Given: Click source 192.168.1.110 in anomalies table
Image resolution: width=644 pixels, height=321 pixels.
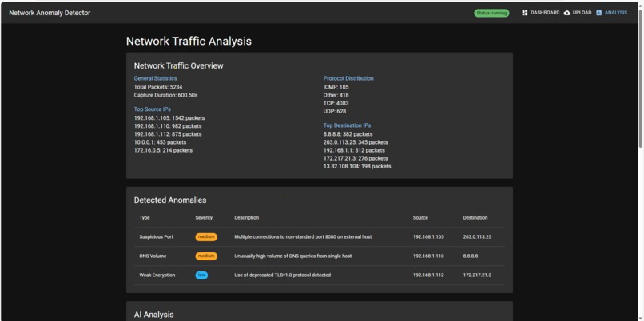Looking at the screenshot, I should [428, 256].
